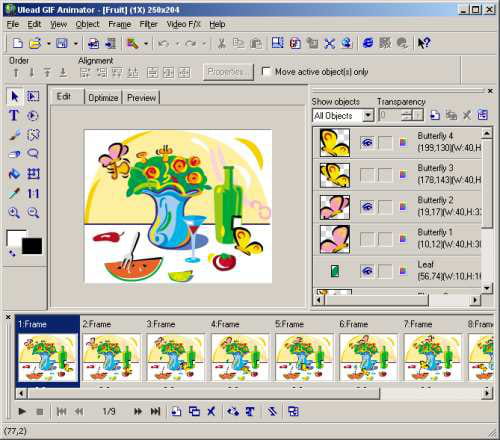
Task: Click the white foreground color swatch
Action: pos(14,237)
